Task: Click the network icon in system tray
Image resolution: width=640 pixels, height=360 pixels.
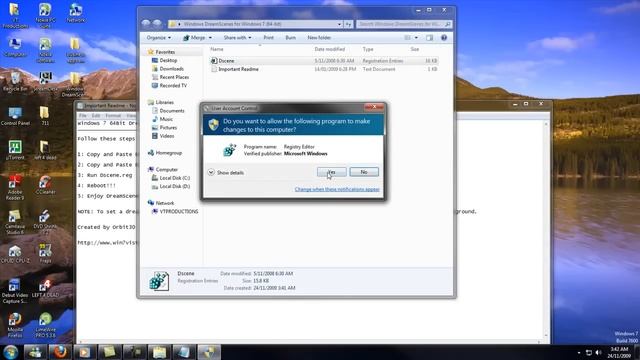Action: [x=589, y=352]
